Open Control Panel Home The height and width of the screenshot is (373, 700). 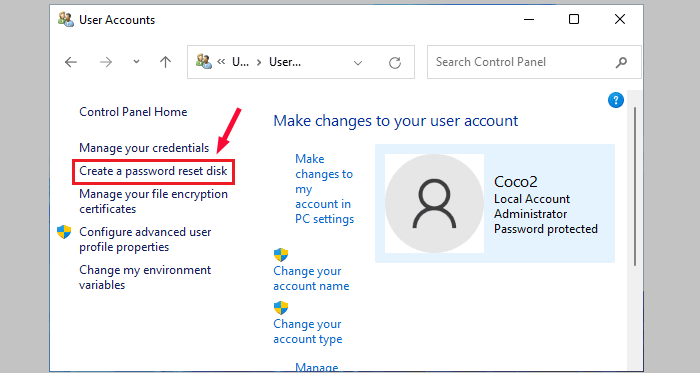133,112
